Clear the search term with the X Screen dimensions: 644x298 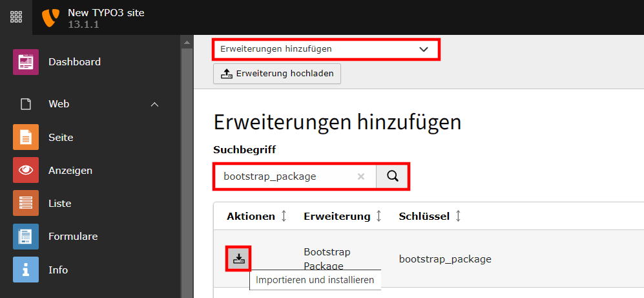[361, 176]
